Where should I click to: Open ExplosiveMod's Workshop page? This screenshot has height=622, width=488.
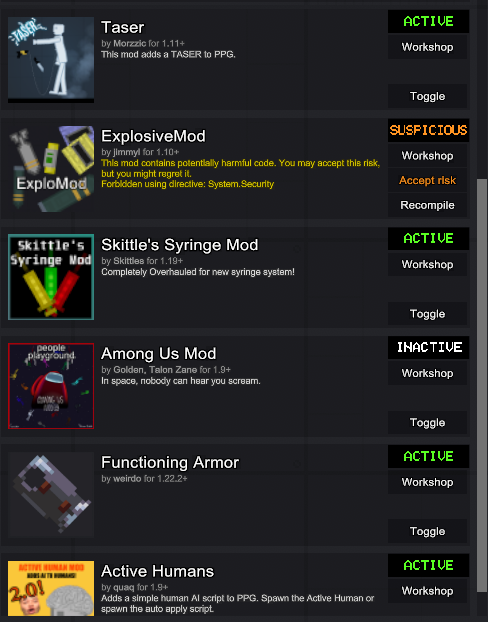point(427,156)
